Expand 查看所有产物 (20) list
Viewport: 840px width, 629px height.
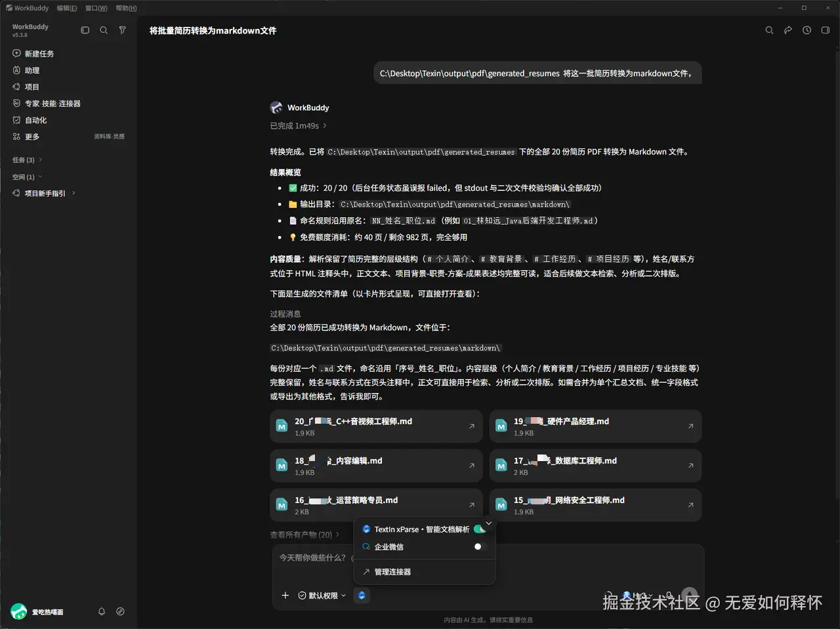tap(305, 535)
